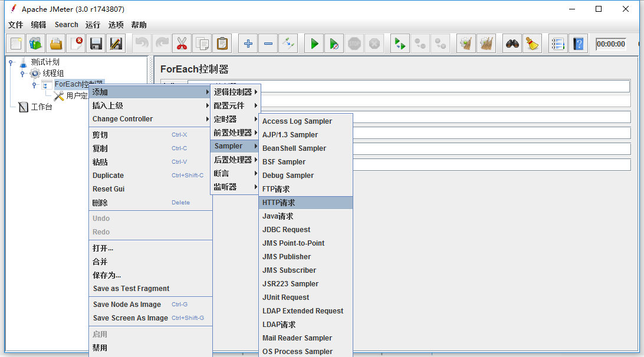Open the Search menu
The image size is (644, 357).
click(67, 25)
